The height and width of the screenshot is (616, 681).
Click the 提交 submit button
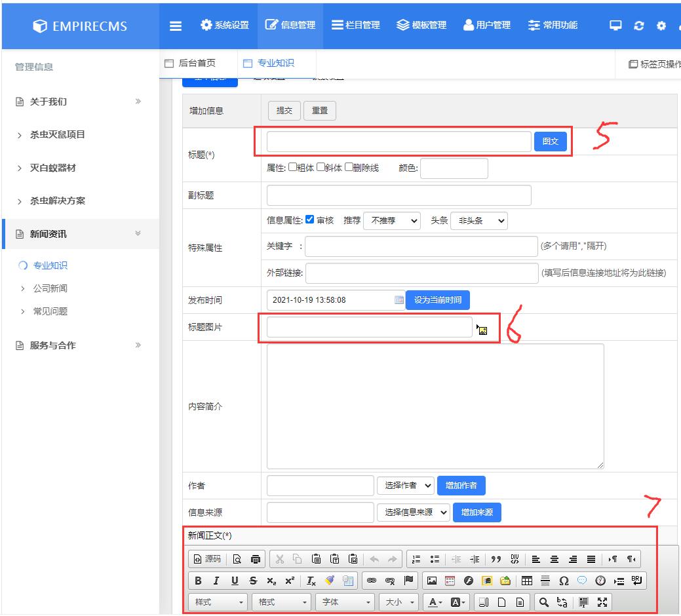pos(284,110)
